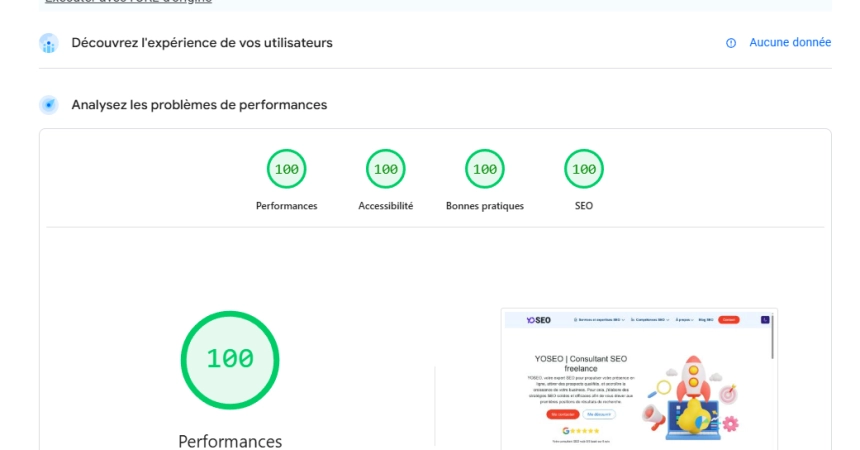This screenshot has height=450, width=860.
Task: Click the large Performances heading below gauge
Action: pos(230,441)
